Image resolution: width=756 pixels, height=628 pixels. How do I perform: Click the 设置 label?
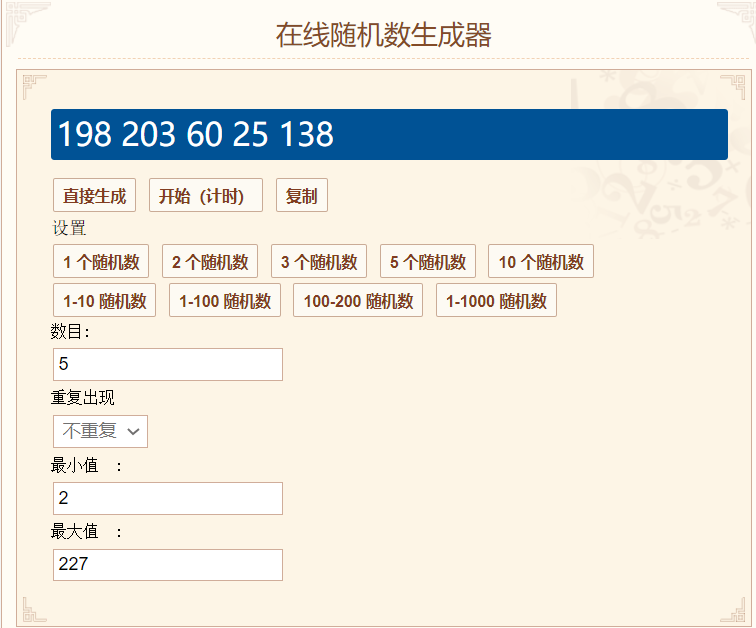click(69, 228)
